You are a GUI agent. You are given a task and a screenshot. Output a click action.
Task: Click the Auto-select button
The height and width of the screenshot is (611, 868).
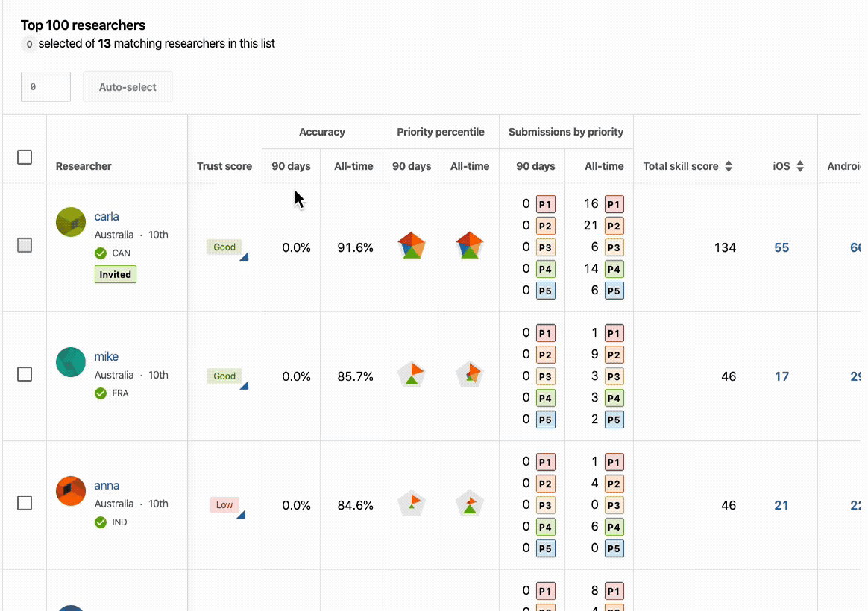(x=128, y=87)
